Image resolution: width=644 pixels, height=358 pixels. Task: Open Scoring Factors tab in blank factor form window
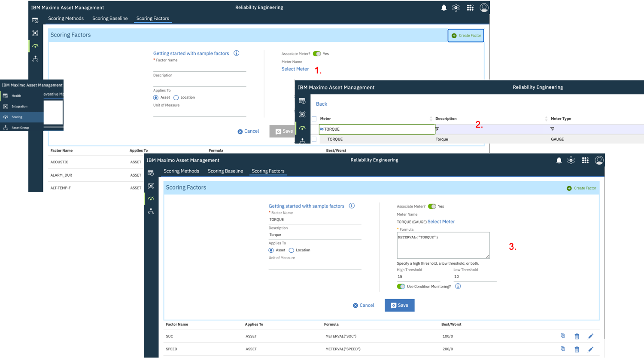pos(152,18)
